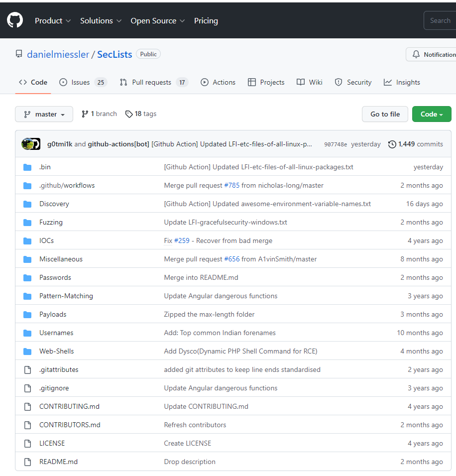Click the GitHub Octocat logo

coord(15,20)
